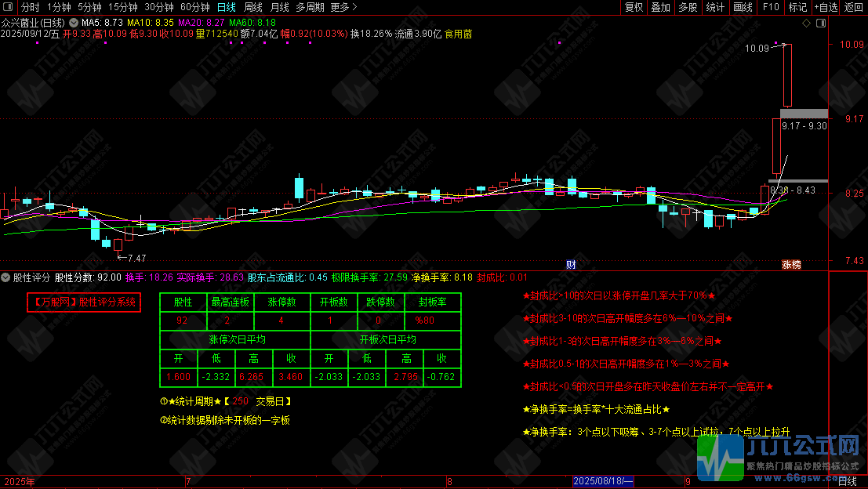Click the 统计周期 250 交易日 note
Image resolution: width=868 pixels, height=489 pixels.
225,401
